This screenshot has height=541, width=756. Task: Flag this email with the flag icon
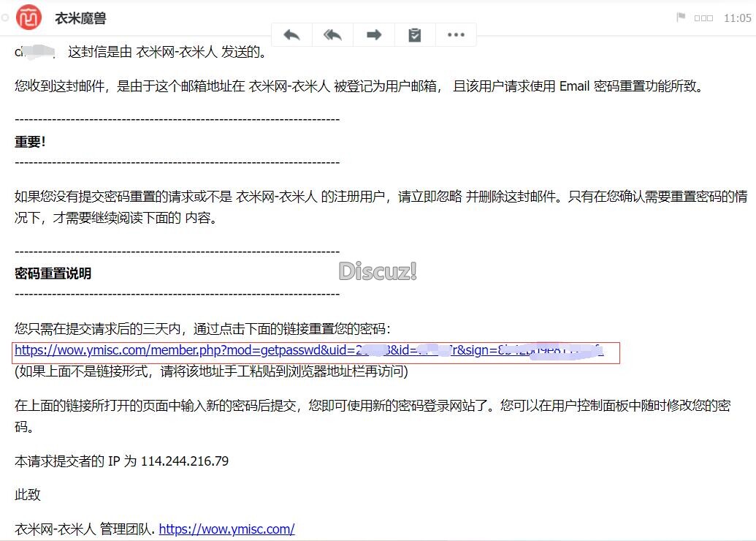click(x=681, y=18)
